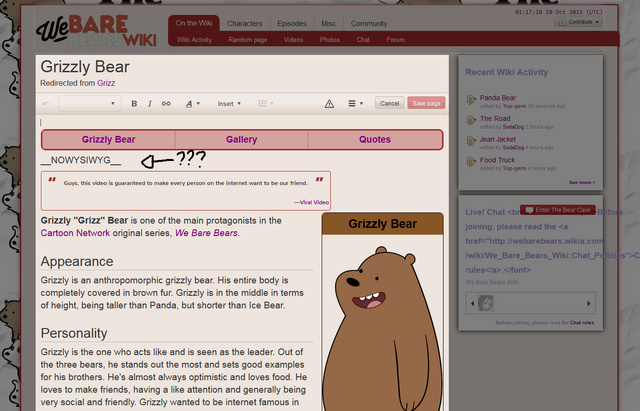Viewport: 640px width, 411px height.
Task: Show next chat user with right arrow
Action: coord(589,303)
